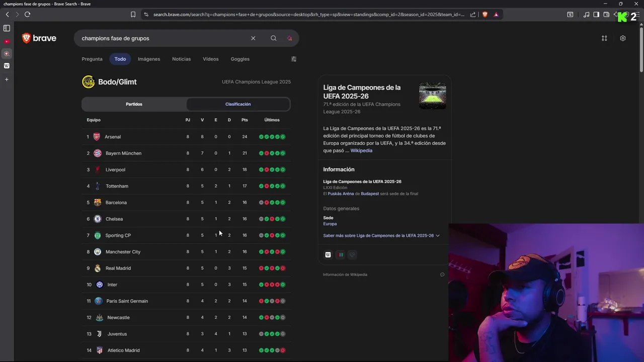644x362 pixels.
Task: Click Juventus team name
Action: [117, 334]
